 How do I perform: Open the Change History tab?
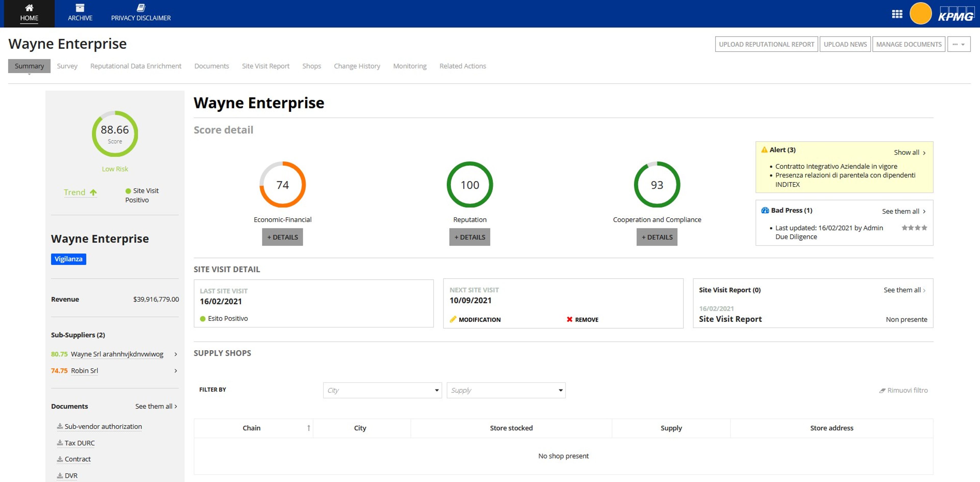357,66
